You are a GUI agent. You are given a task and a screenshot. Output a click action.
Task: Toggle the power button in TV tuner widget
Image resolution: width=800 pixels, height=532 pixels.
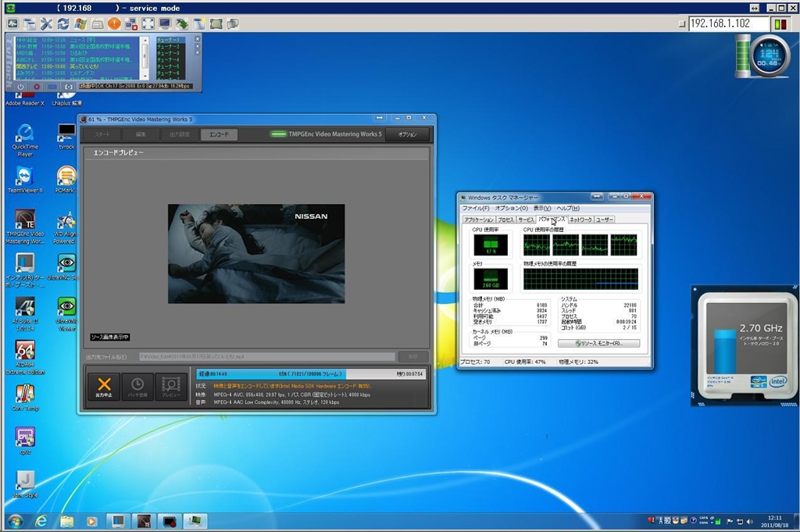point(20,87)
